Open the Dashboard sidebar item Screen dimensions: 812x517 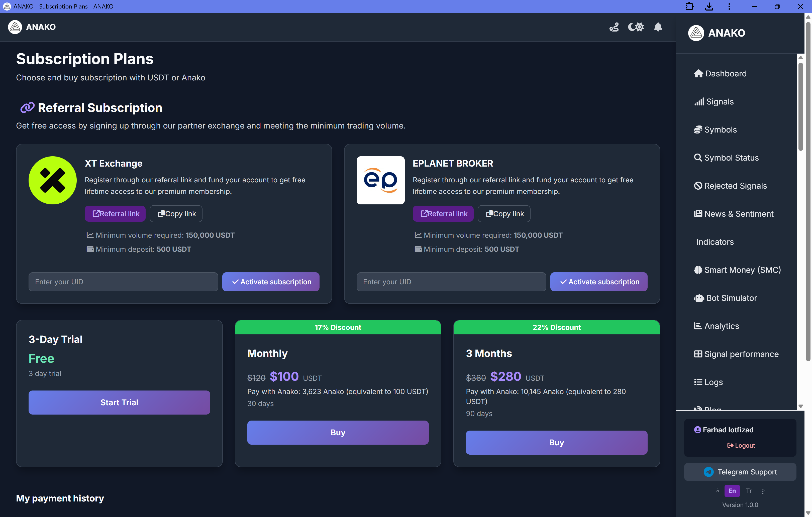pyautogui.click(x=720, y=73)
